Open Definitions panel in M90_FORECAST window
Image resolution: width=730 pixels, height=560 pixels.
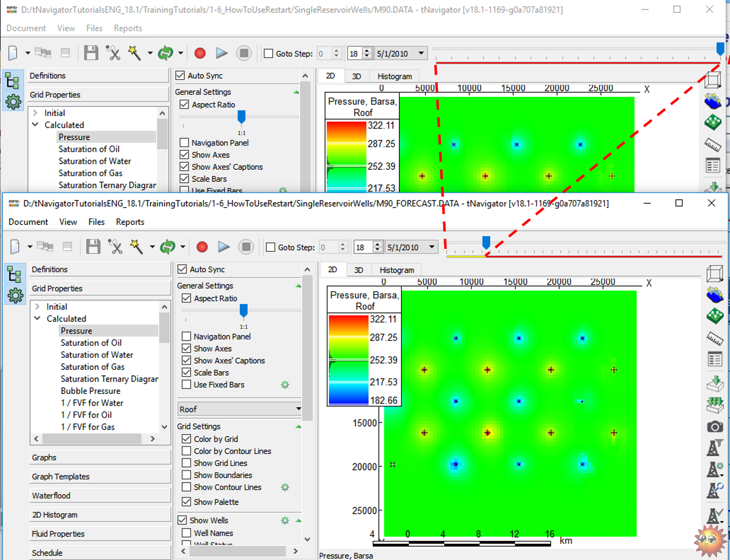click(100, 269)
